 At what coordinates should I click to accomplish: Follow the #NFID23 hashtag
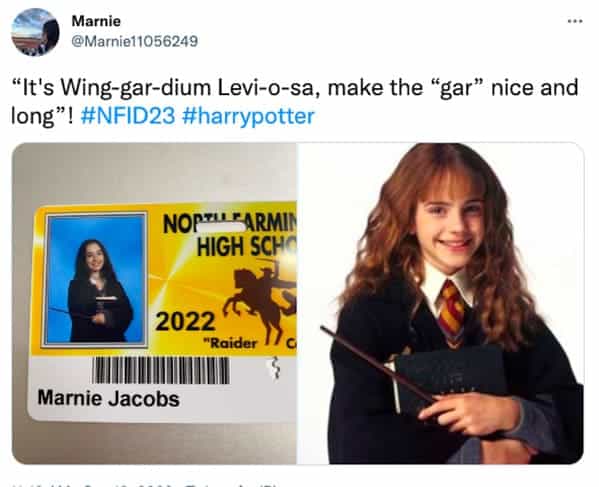(128, 116)
